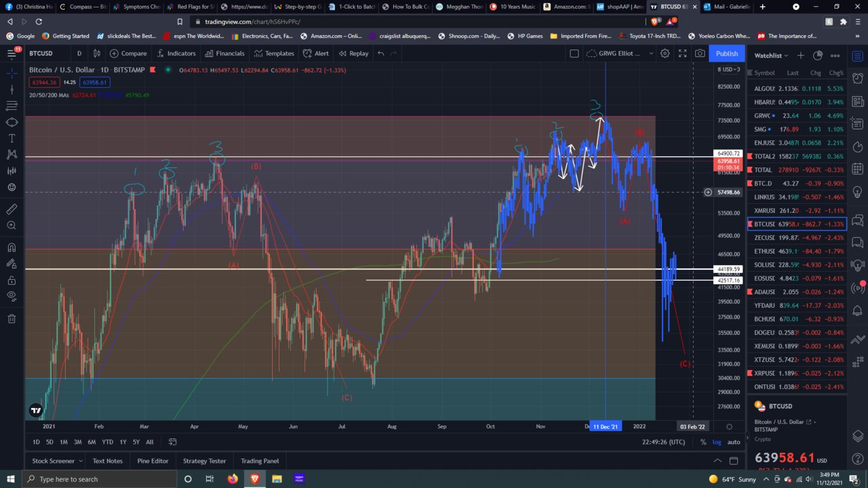The image size is (868, 488).
Task: Open the 22:49:26 (UTC) timezone menu
Action: (x=663, y=442)
